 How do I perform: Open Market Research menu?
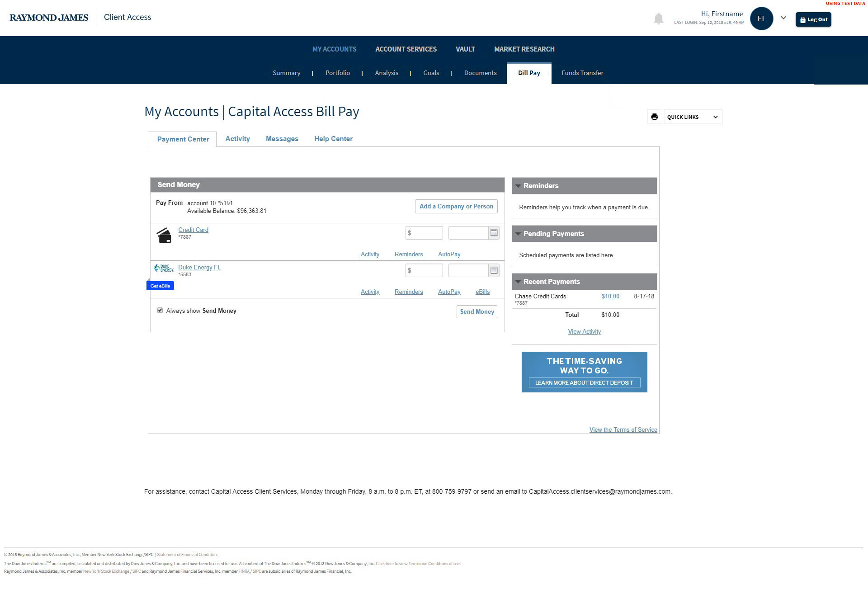point(524,49)
